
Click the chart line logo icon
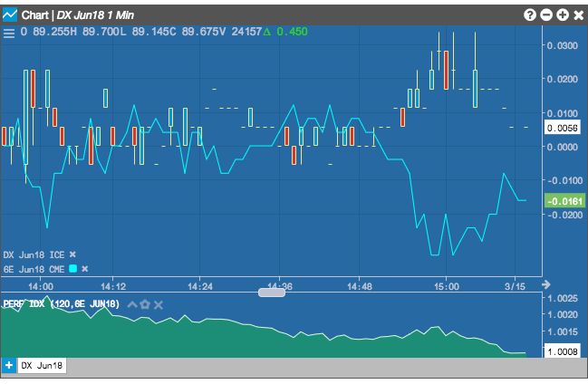10,15
